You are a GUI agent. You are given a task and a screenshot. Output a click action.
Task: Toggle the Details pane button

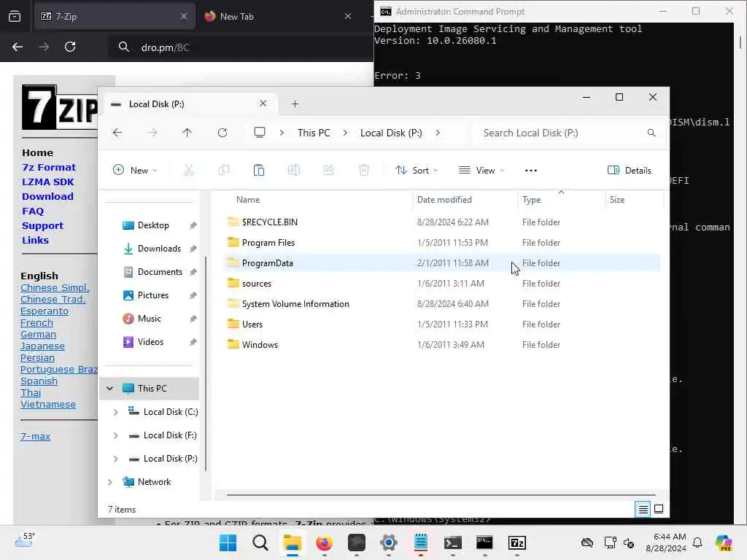(x=630, y=170)
